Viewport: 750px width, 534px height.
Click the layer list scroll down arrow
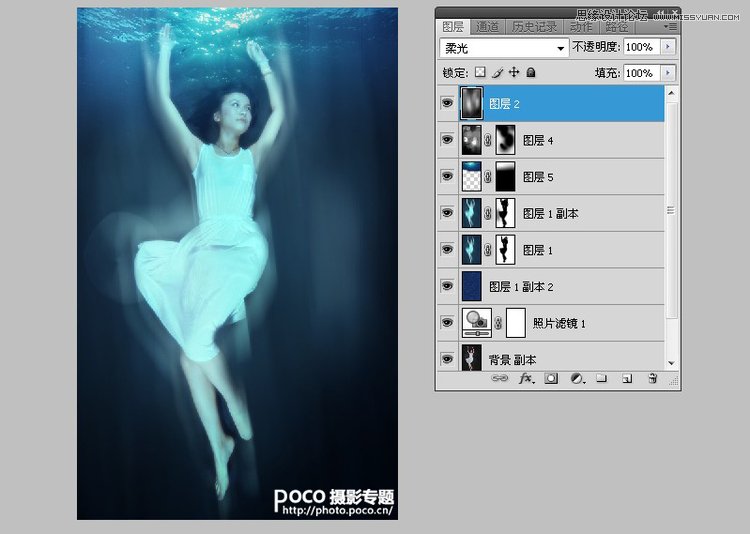click(672, 363)
